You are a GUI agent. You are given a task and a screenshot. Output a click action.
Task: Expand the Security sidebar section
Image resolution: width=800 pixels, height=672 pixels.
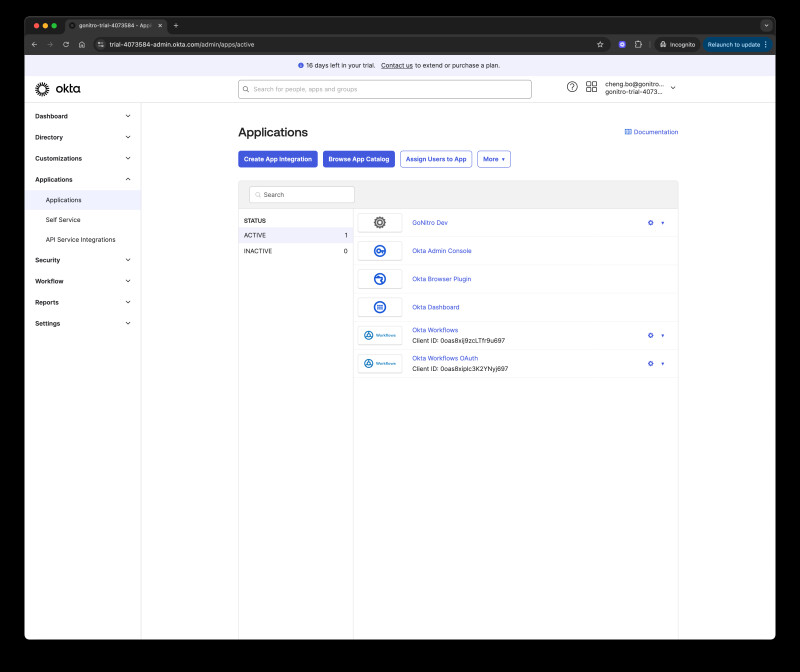click(83, 260)
